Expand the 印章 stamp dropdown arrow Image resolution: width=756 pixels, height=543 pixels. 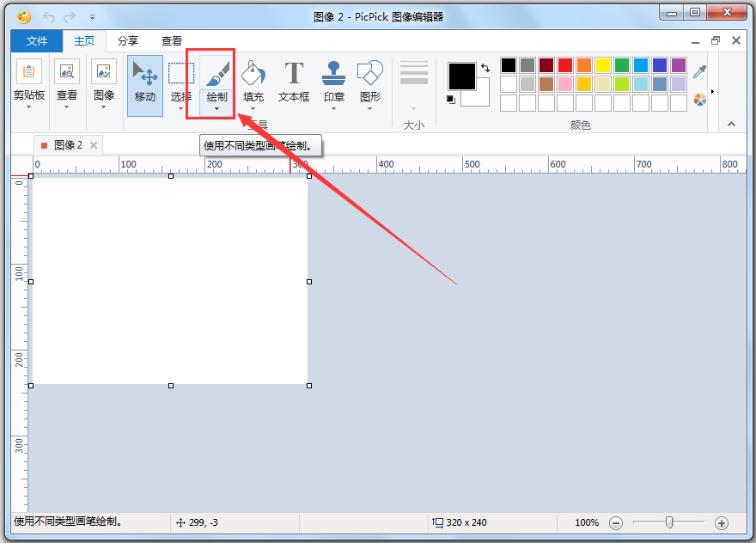[x=333, y=108]
